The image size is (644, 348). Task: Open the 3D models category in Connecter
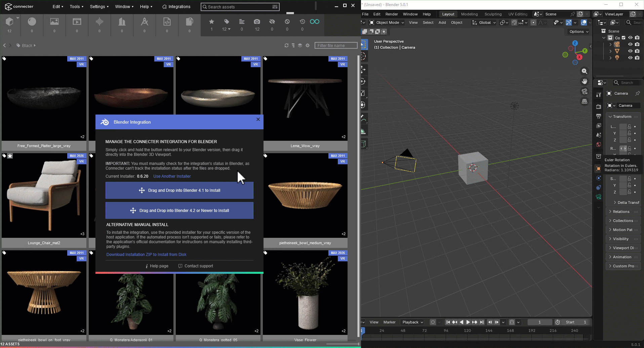(x=9, y=22)
